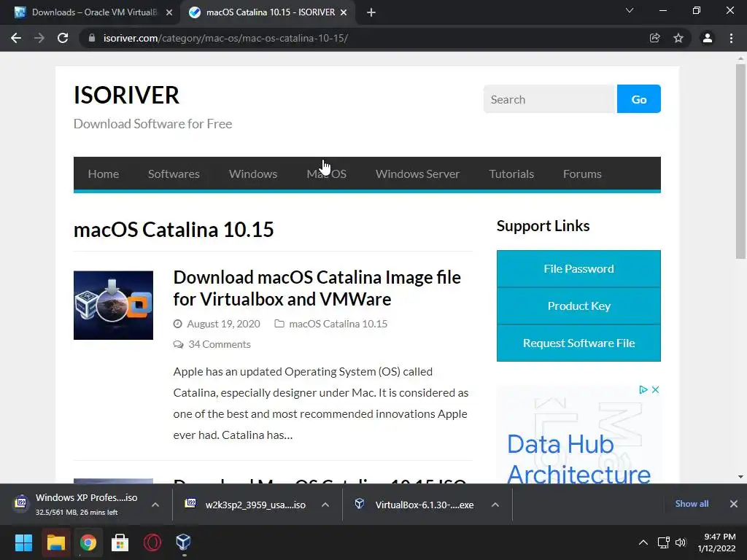The image size is (747, 560).
Task: Close the ad with the X icon
Action: (656, 389)
